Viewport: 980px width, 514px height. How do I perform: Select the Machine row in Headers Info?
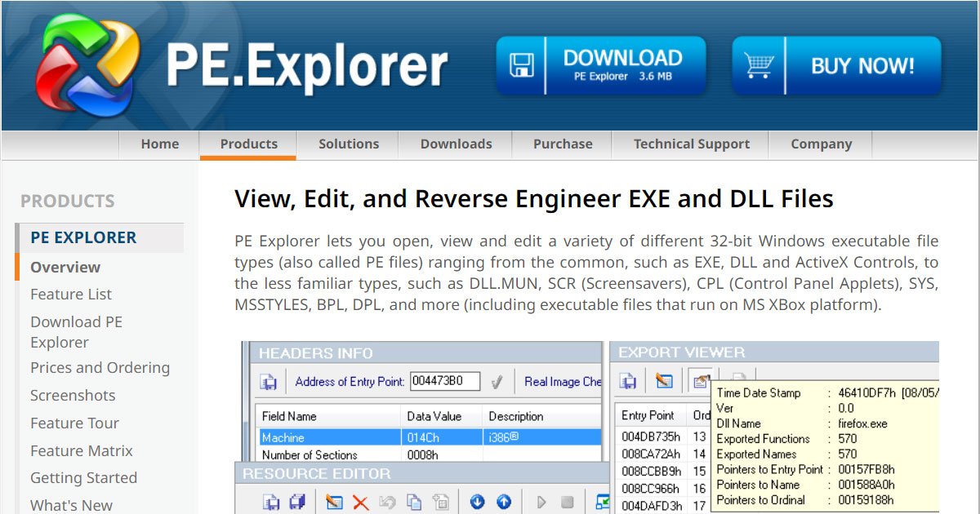pyautogui.click(x=429, y=437)
